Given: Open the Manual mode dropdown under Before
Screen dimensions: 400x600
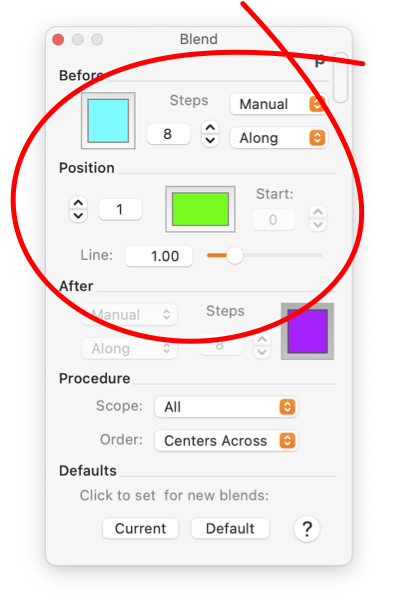Looking at the screenshot, I should click(x=279, y=104).
